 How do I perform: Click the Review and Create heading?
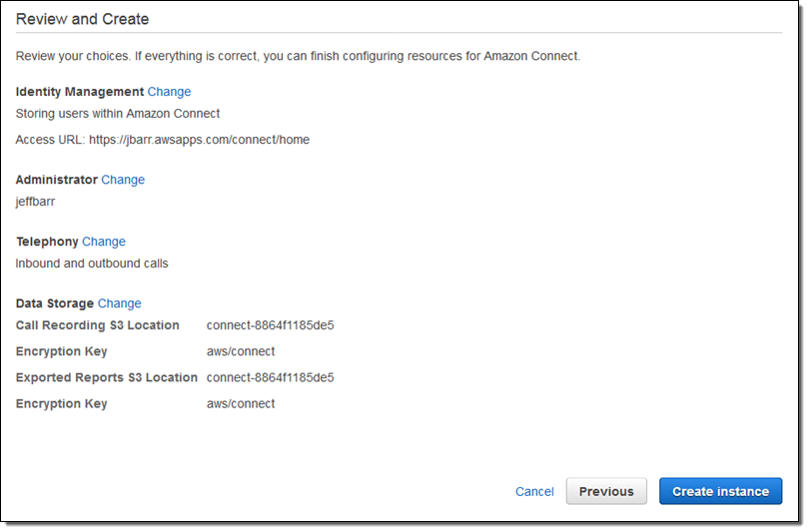click(83, 19)
